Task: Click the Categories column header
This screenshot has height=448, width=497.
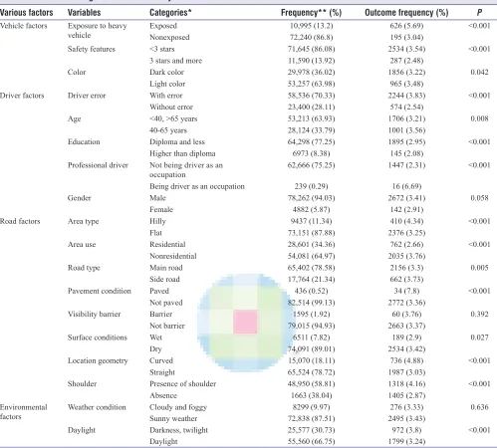Action: [x=170, y=13]
